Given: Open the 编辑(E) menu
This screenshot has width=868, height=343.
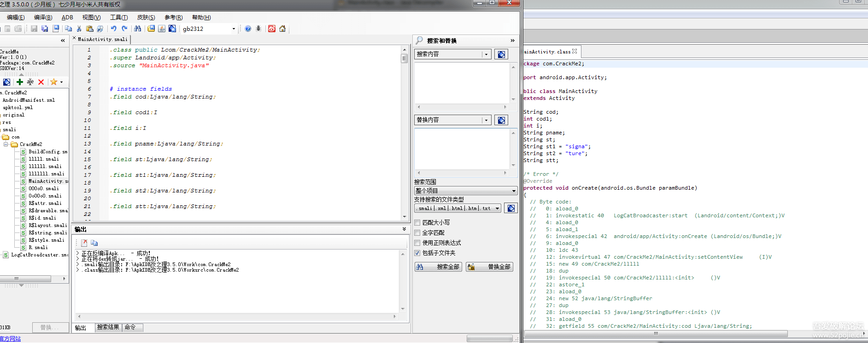Looking at the screenshot, I should (16, 17).
